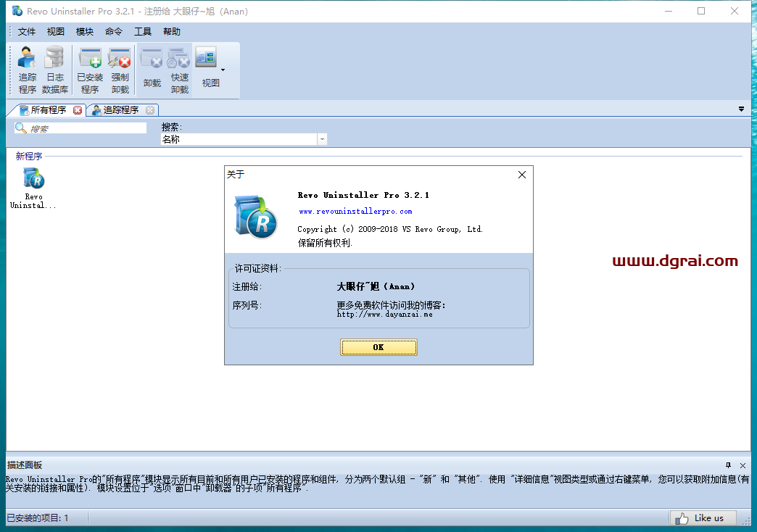Open the 工具 menu
Viewport: 757px width, 532px height.
click(x=142, y=31)
